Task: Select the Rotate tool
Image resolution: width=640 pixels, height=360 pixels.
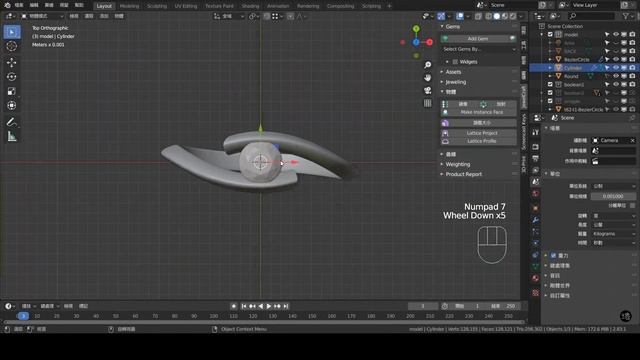Action: pos(12,77)
